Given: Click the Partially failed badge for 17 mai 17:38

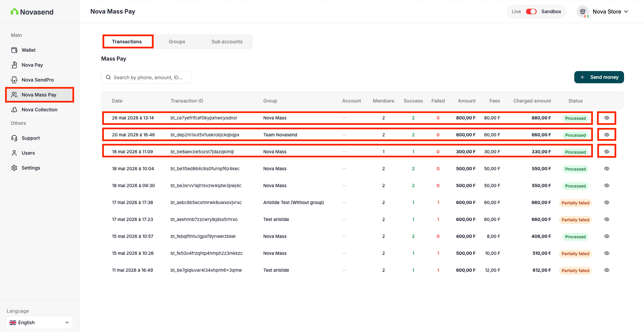Looking at the screenshot, I should (x=575, y=203).
